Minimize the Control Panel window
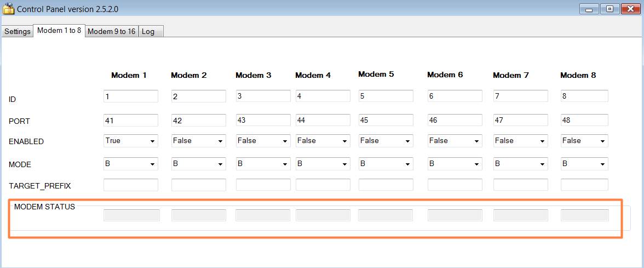This screenshot has width=644, height=268. pos(589,9)
